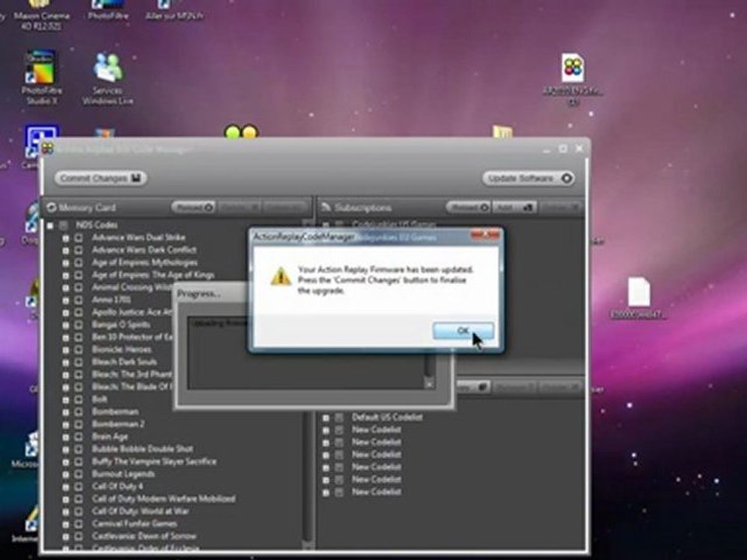The image size is (747, 560).
Task: Open Services Windows Live desktop icon
Action: tap(107, 79)
